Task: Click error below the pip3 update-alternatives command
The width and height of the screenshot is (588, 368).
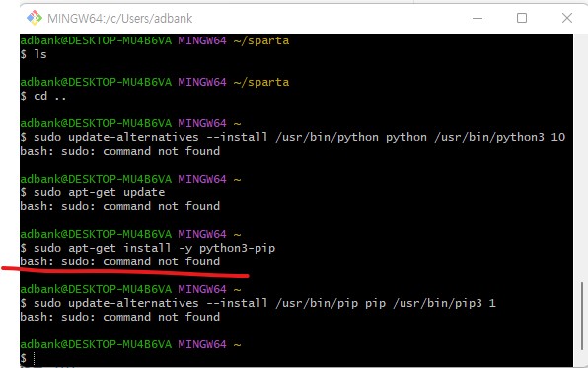Action: coord(120,317)
